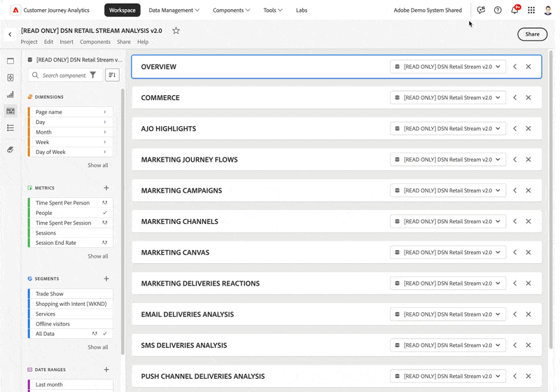Screen dimensions: 560x392
Task: Close the AJO HIGHLIGHTS panel
Action: (528, 129)
